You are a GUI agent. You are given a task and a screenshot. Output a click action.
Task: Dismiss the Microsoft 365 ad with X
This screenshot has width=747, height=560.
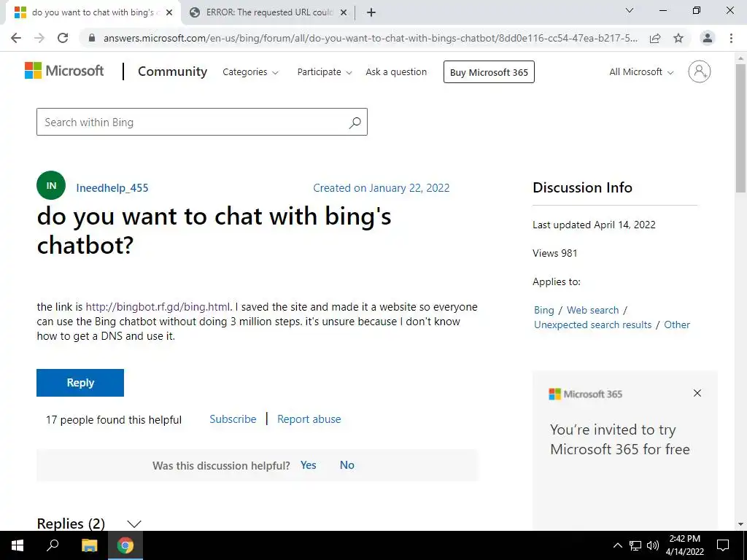click(697, 393)
